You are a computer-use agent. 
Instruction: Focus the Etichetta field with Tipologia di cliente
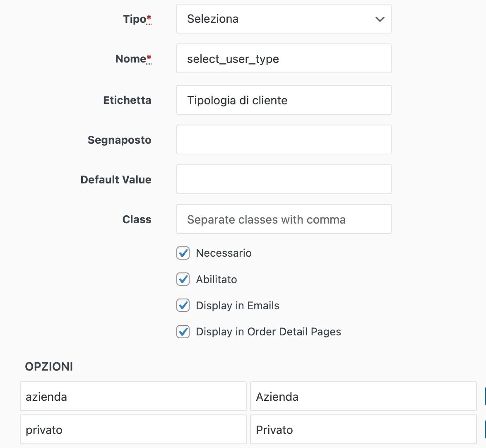pyautogui.click(x=284, y=100)
